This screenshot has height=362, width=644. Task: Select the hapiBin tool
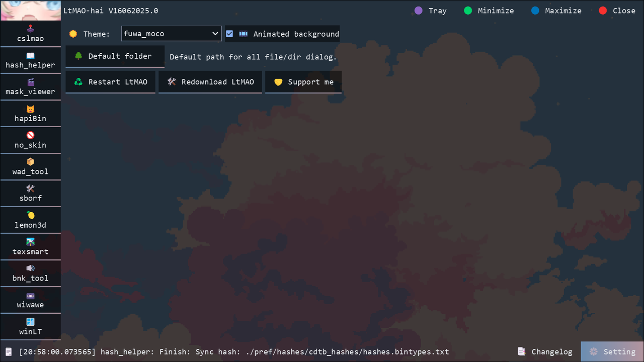[30, 113]
